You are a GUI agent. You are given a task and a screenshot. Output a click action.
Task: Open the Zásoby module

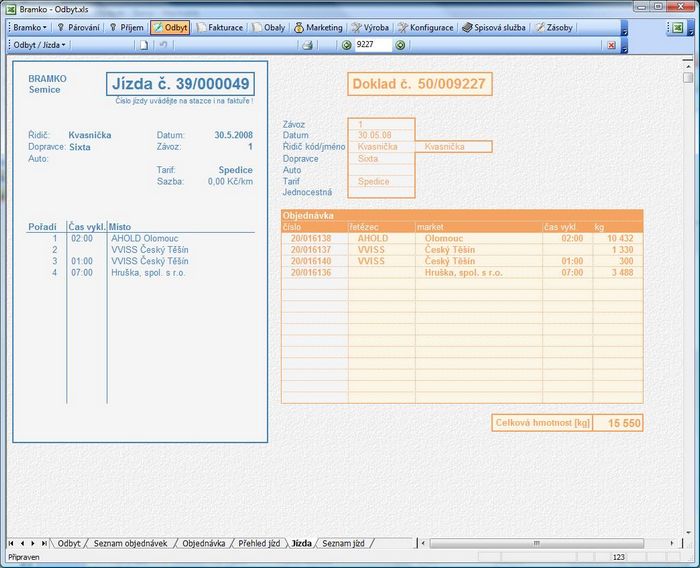point(554,28)
